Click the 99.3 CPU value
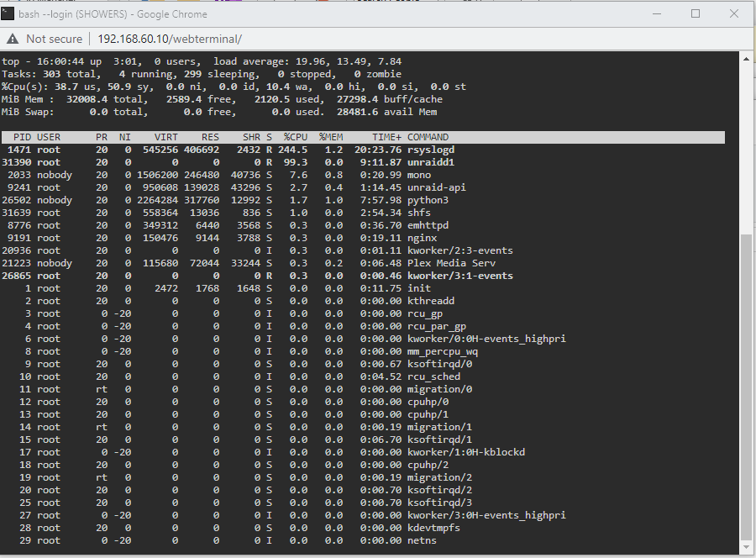The height and width of the screenshot is (558, 756). [296, 162]
